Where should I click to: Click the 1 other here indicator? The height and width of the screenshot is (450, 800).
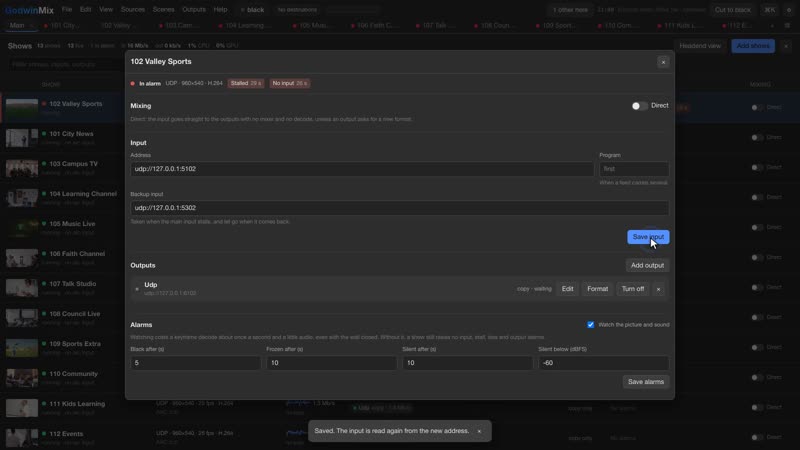(570, 10)
